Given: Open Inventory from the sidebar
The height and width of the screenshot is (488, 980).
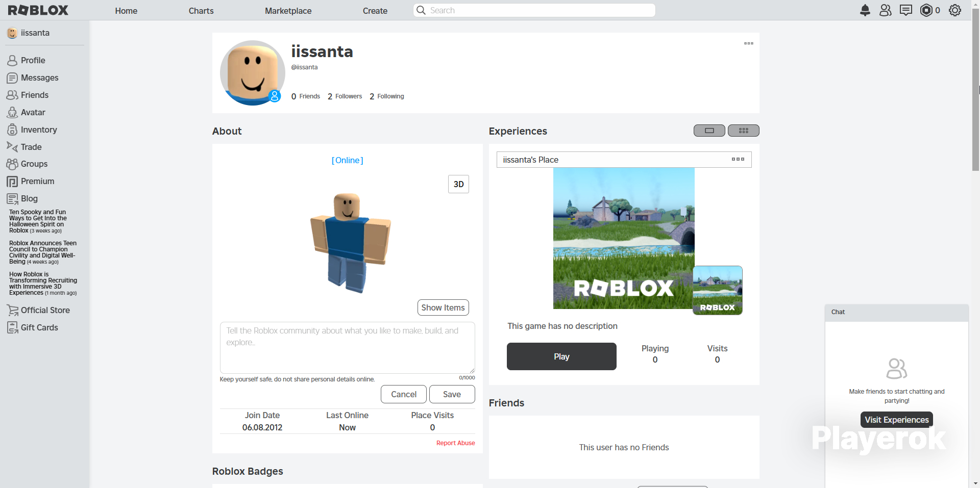Looking at the screenshot, I should coord(38,130).
